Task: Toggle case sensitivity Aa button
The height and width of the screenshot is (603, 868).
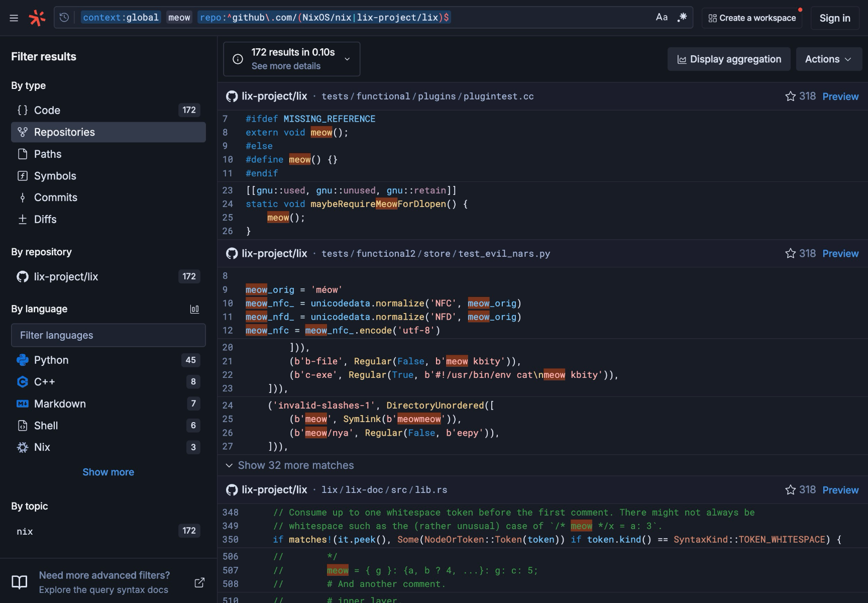Action: 662,18
